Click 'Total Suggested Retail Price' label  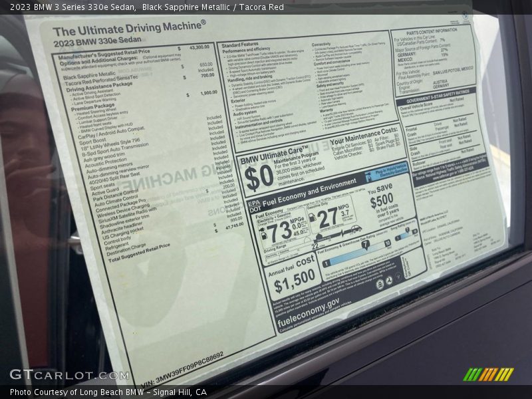pyautogui.click(x=139, y=253)
